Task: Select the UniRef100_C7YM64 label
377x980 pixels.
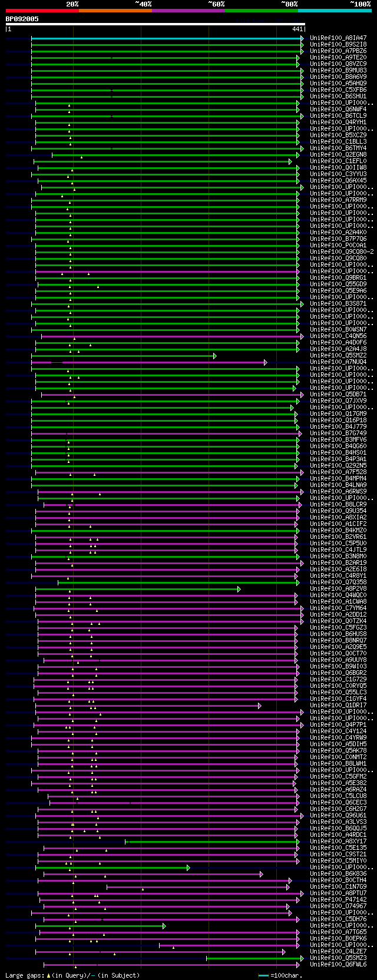Action: (338, 608)
